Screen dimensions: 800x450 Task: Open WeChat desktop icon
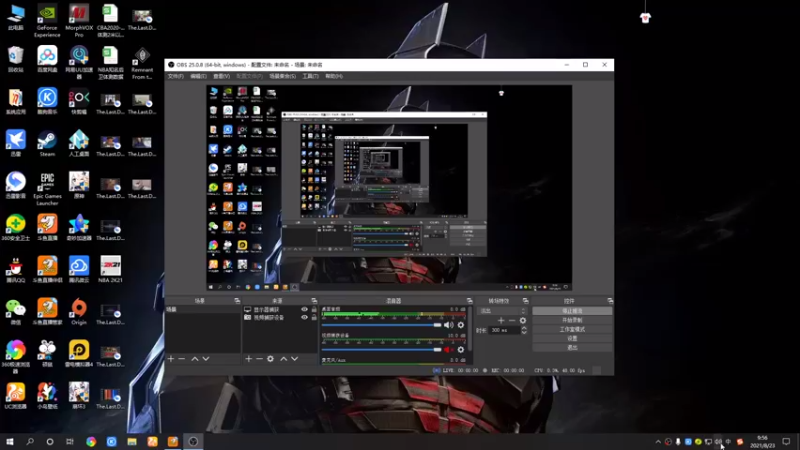tap(16, 312)
